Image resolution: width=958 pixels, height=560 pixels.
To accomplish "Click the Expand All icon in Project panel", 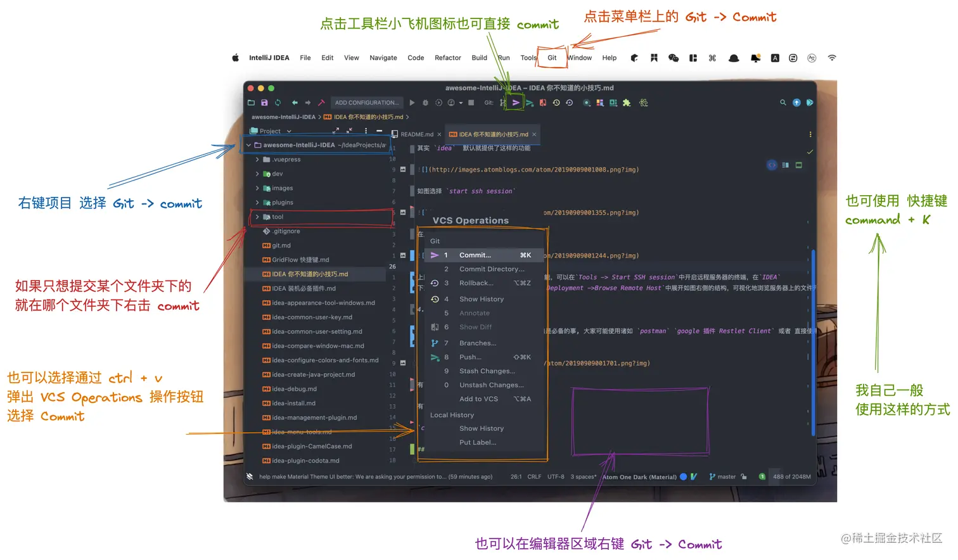I will tap(336, 130).
